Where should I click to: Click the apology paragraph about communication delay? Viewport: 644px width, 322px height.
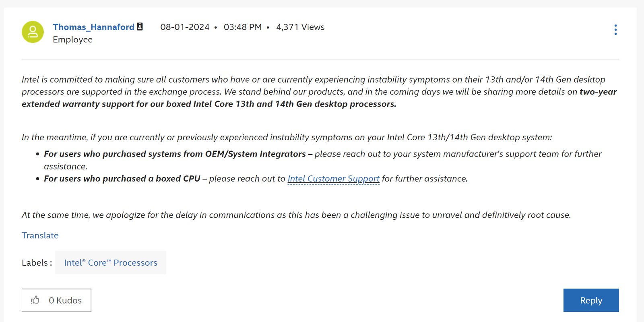(296, 215)
